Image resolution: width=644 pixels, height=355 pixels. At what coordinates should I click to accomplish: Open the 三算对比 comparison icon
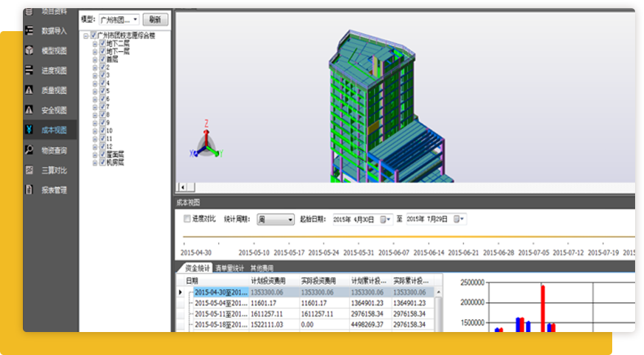click(x=29, y=170)
